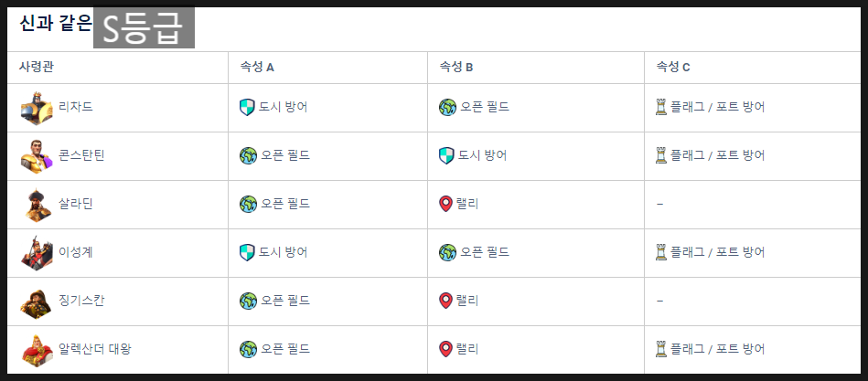Click the S등급 heading label
Image resolution: width=868 pixels, height=381 pixels.
pos(144,27)
